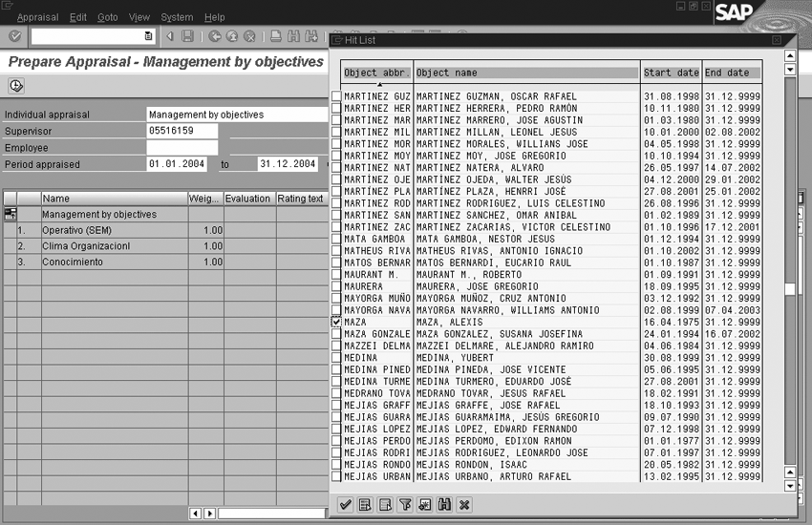812x525 pixels.
Task: Open the System menu
Action: pyautogui.click(x=177, y=17)
